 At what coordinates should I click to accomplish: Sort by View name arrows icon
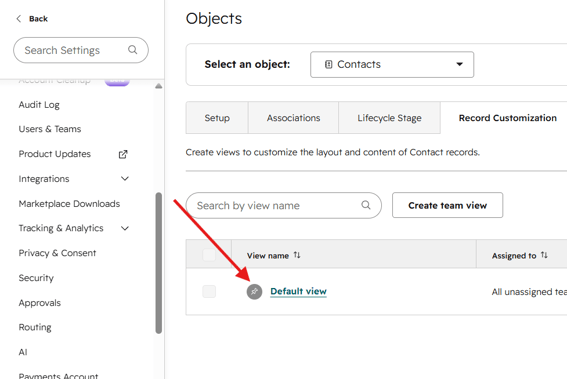(x=297, y=255)
